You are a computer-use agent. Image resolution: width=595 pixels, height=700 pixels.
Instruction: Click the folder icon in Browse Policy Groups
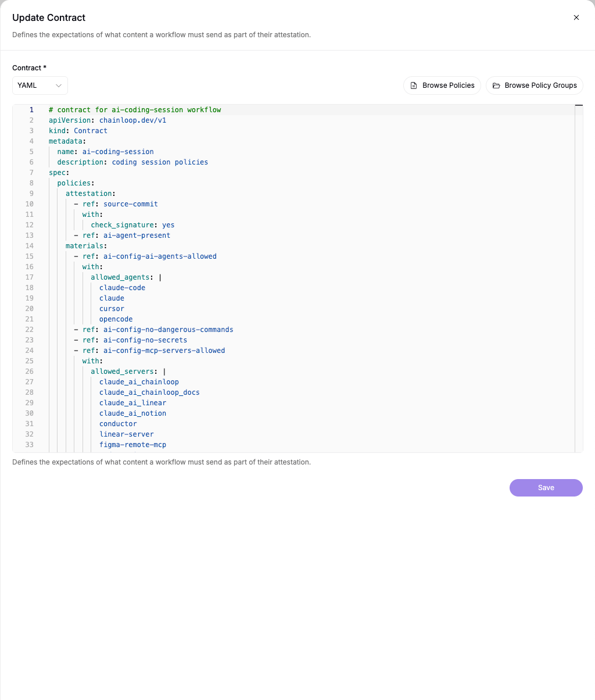point(496,85)
